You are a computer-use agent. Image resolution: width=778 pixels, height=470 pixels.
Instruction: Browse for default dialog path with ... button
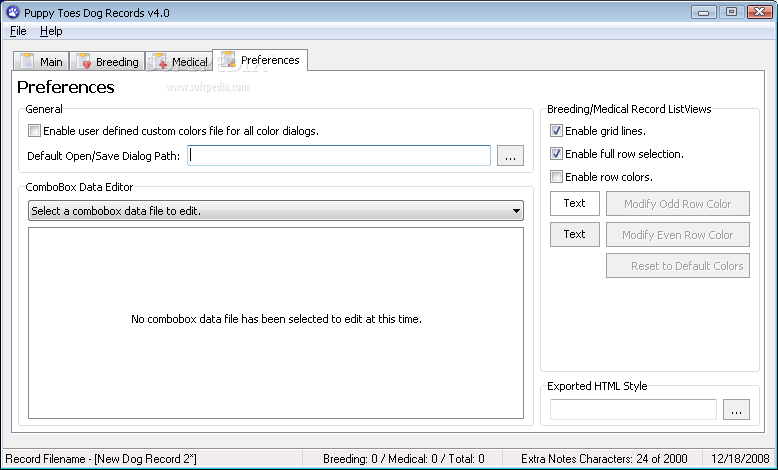(511, 156)
